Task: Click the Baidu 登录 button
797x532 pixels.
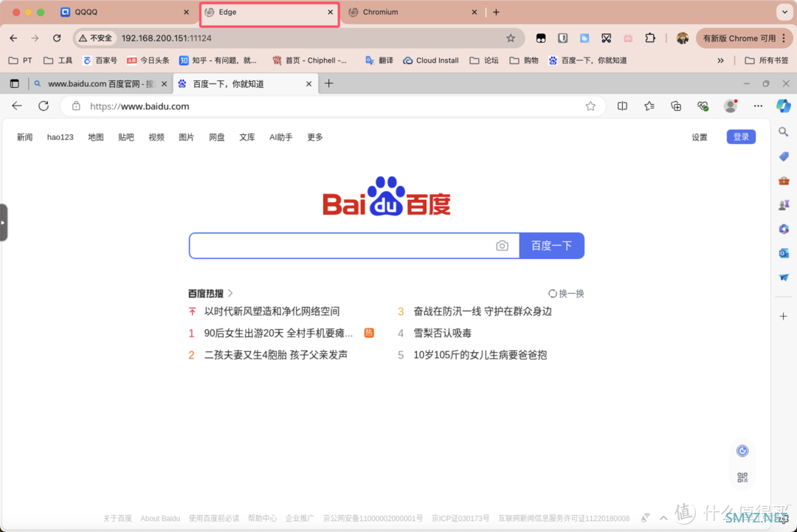Action: (741, 137)
